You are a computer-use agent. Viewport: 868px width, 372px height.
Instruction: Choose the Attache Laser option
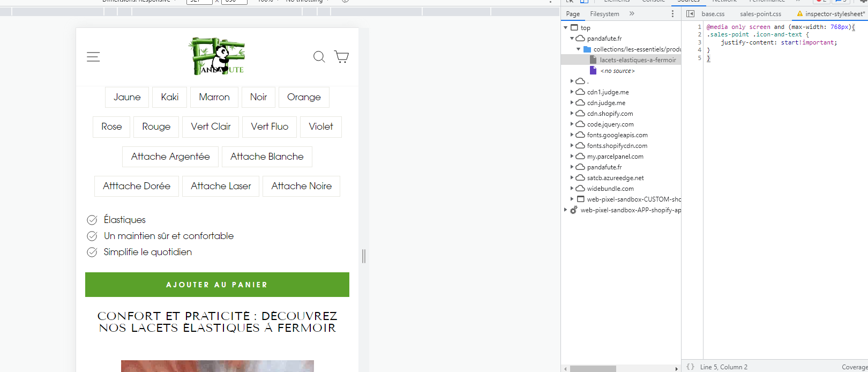point(221,186)
